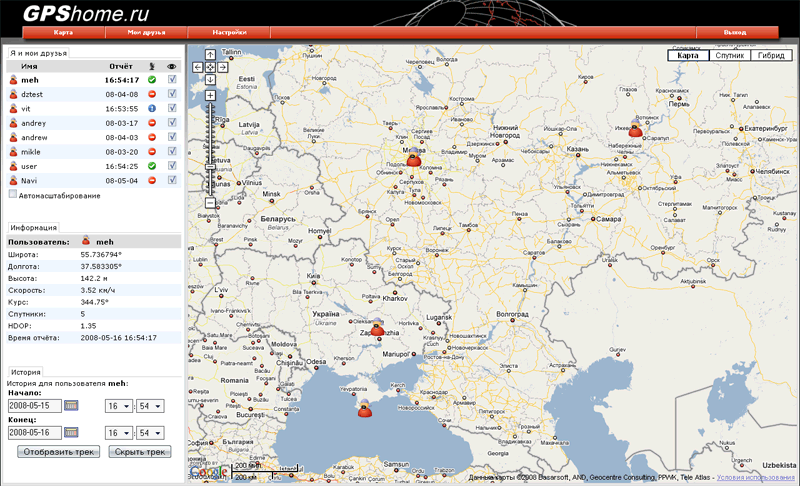Viewport: 800px width, 486px height.
Task: Enable the Автомасштабирование checkbox
Action: [x=13, y=194]
